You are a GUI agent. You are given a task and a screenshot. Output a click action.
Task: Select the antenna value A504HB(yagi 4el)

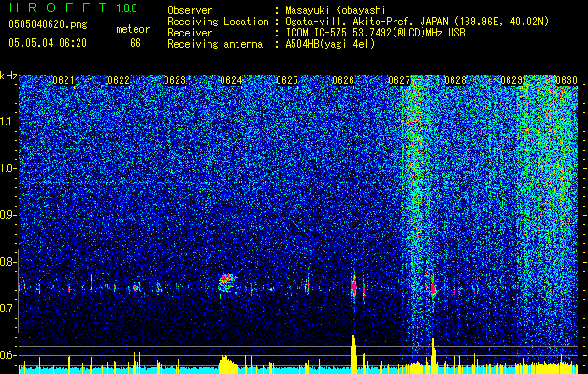point(330,44)
